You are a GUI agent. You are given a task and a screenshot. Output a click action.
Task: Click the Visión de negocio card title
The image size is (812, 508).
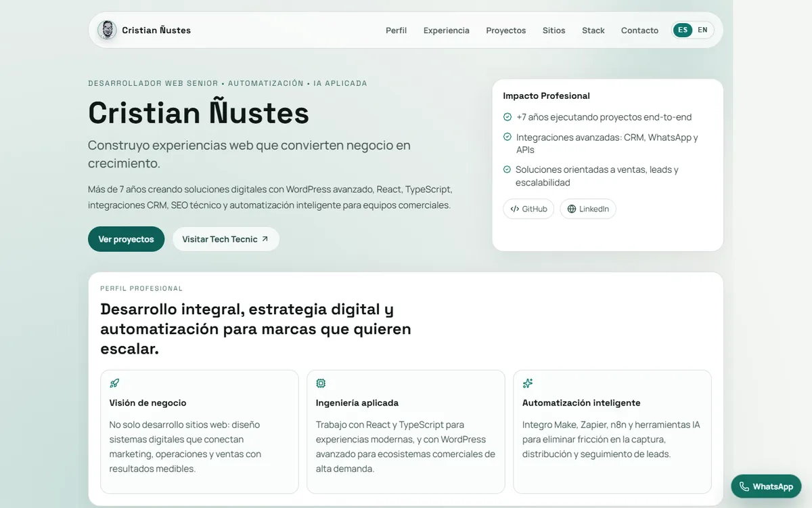148,403
